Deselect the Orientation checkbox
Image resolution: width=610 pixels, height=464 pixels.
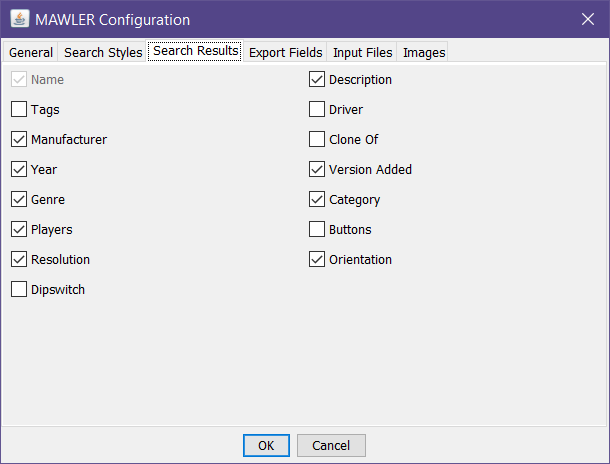317,260
